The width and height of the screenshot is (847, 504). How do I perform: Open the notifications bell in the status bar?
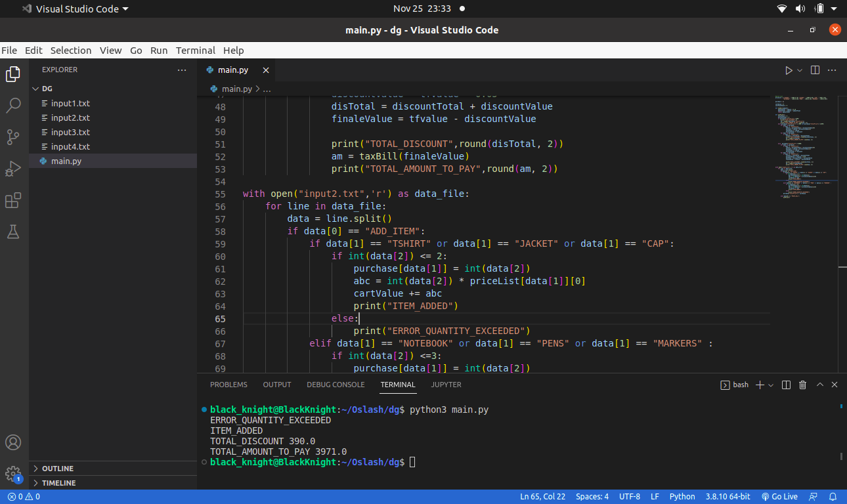[x=833, y=497]
